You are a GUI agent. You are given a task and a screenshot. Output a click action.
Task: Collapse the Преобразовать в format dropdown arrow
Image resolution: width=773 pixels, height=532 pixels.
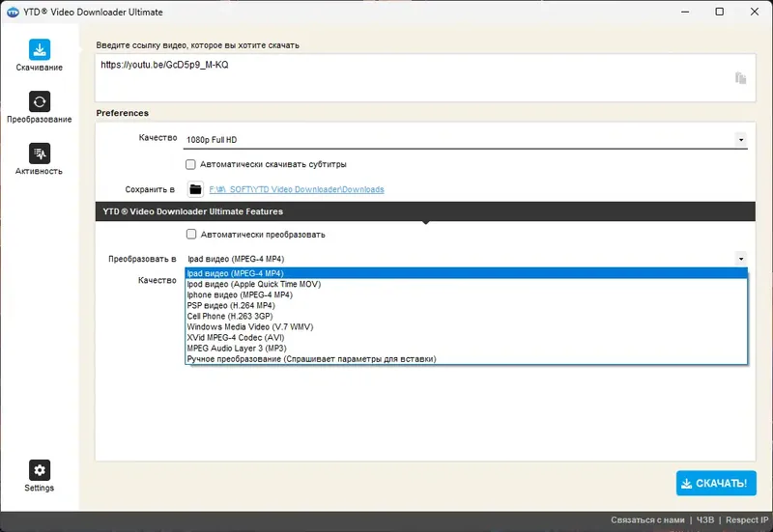(x=741, y=259)
